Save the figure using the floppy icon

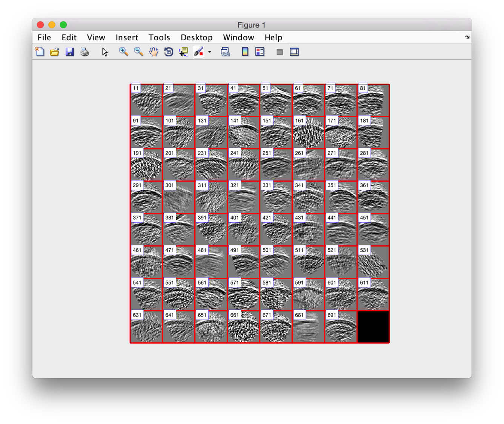pos(70,52)
